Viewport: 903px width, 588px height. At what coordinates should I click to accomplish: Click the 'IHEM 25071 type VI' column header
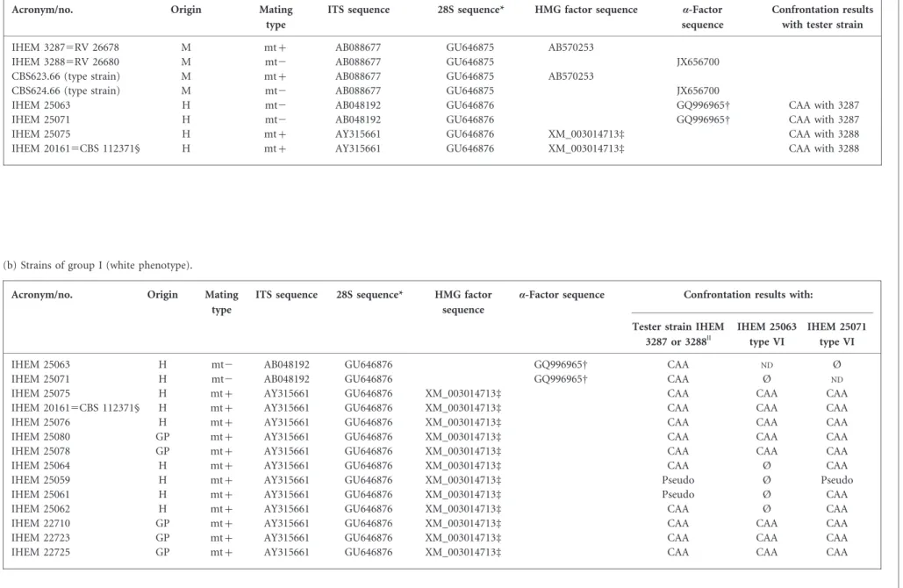(837, 333)
